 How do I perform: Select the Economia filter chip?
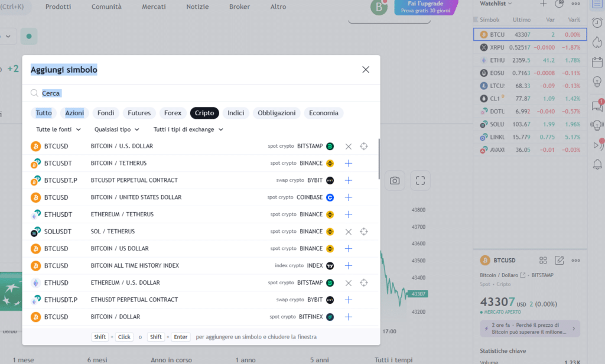pyautogui.click(x=324, y=113)
